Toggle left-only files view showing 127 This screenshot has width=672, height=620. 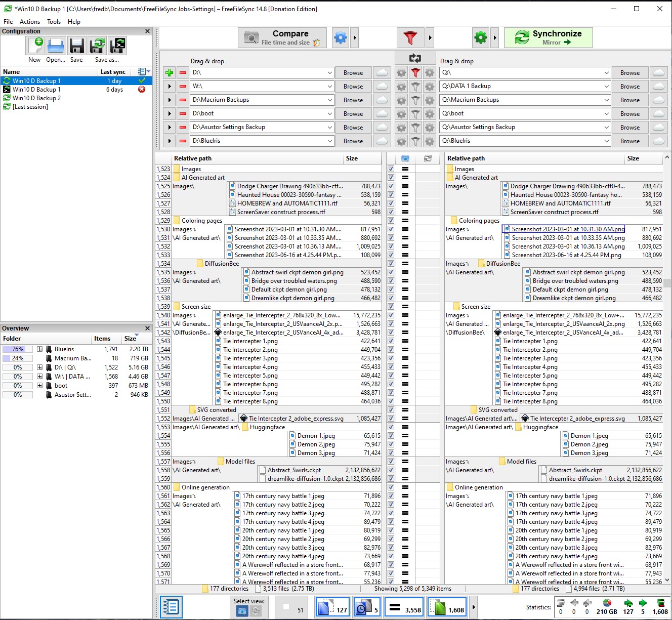(332, 607)
